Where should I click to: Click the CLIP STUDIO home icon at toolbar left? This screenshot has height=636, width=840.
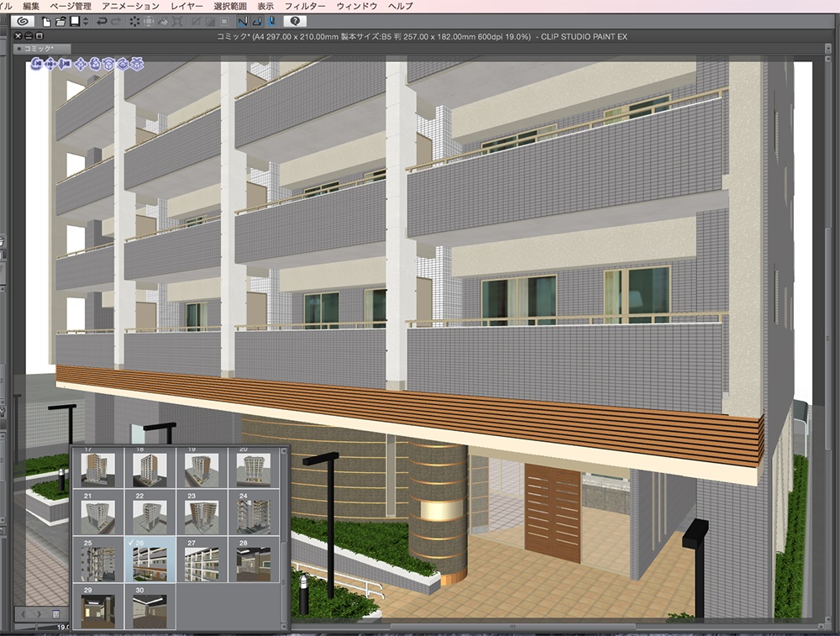(x=24, y=24)
